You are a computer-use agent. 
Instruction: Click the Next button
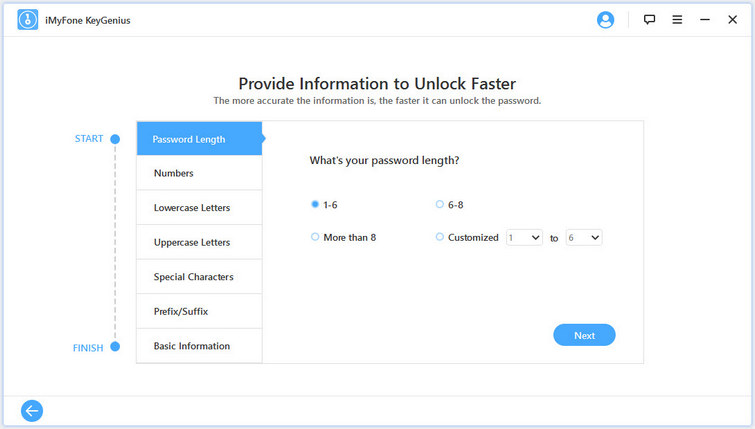(x=584, y=335)
